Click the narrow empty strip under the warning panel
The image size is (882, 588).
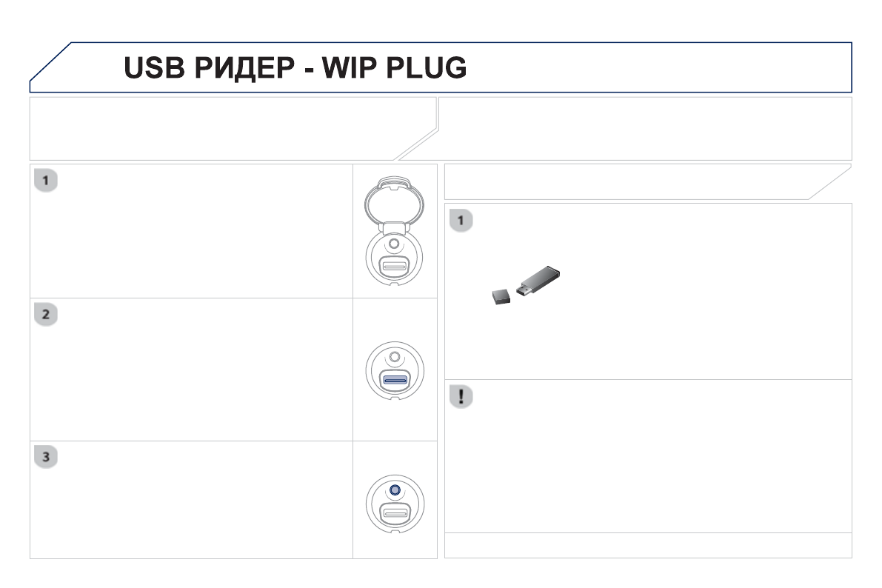[x=648, y=545]
